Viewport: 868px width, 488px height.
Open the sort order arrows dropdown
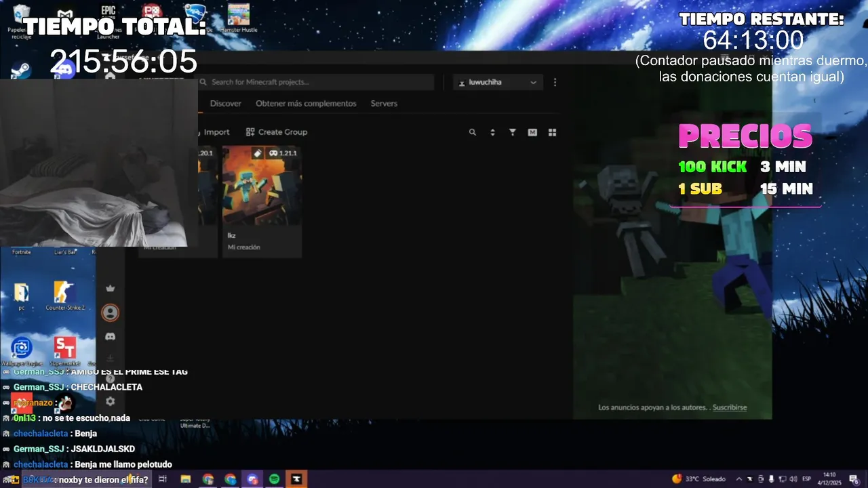pos(492,132)
